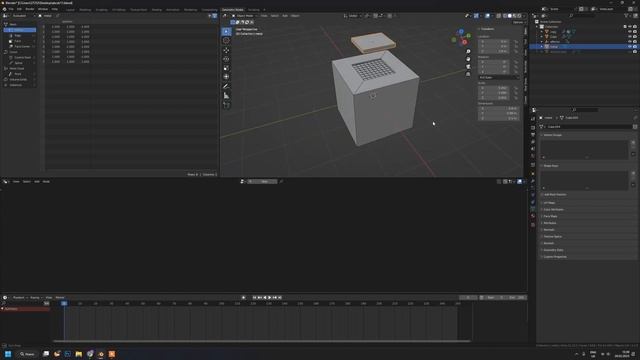
Task: Select the Measure ruler tool
Action: [227, 96]
